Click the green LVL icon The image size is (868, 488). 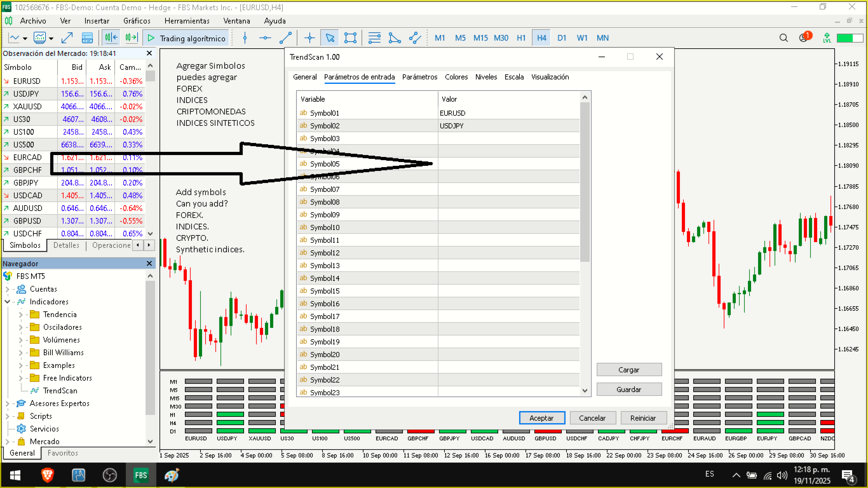click(x=827, y=38)
